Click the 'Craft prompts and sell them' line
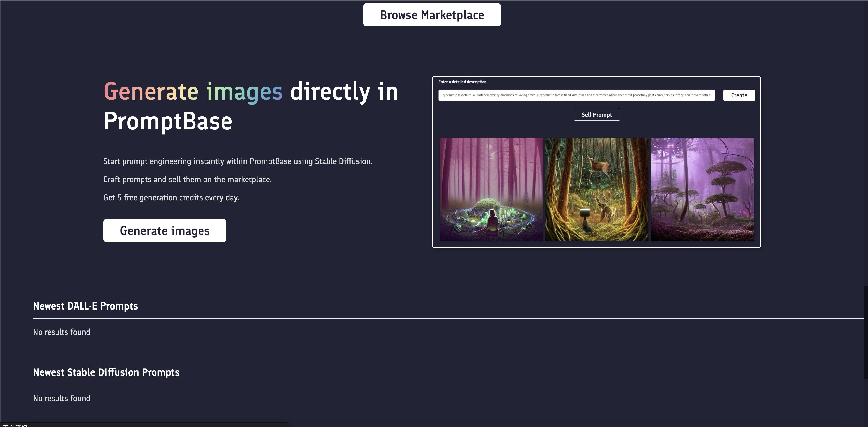Image resolution: width=868 pixels, height=427 pixels. pyautogui.click(x=187, y=179)
